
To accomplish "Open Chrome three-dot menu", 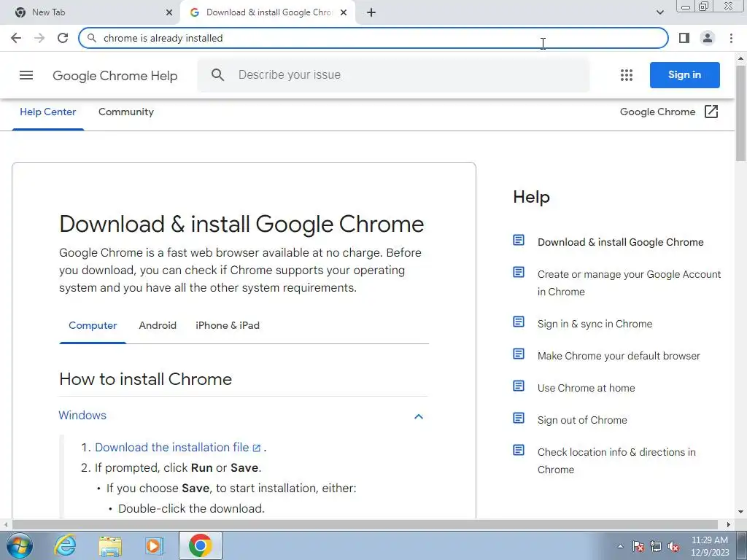I will coord(731,38).
